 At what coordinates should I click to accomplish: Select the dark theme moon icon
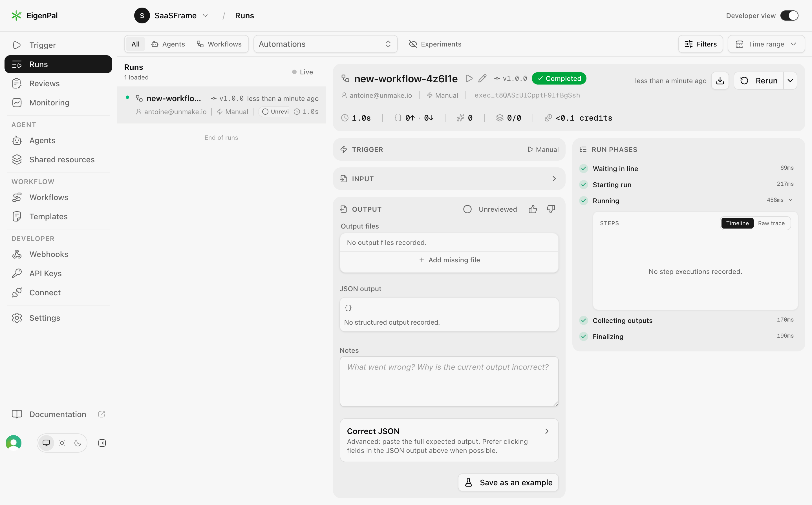point(78,443)
